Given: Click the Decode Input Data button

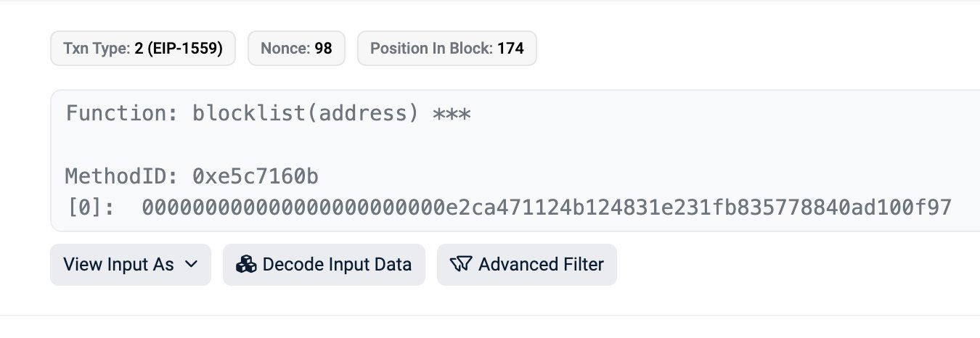Looking at the screenshot, I should [324, 265].
